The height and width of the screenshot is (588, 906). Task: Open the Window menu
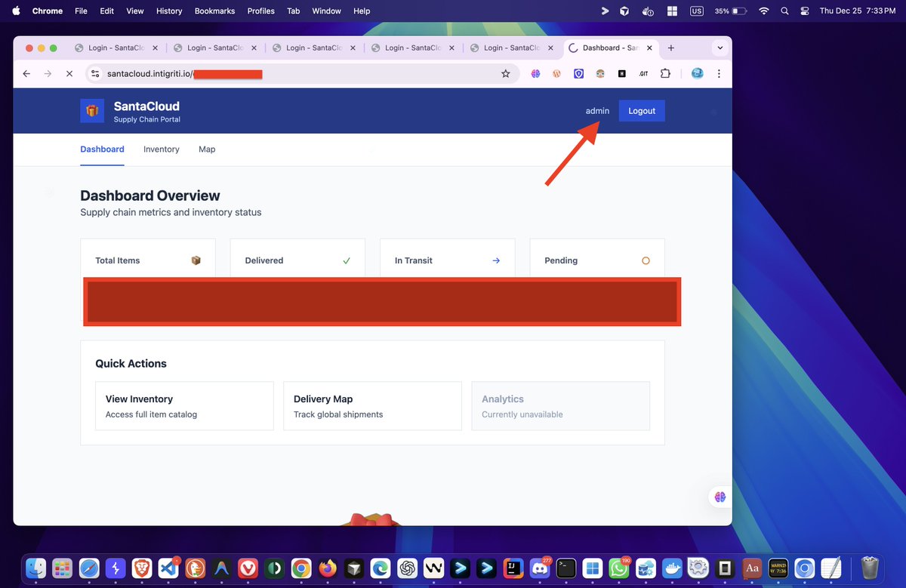pos(326,11)
